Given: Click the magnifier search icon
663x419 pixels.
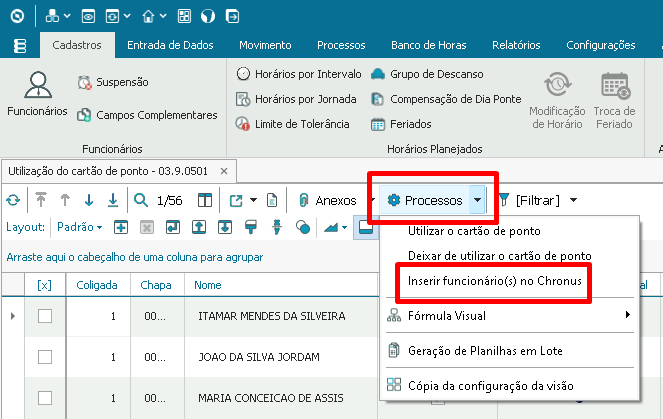Looking at the screenshot, I should point(141,200).
